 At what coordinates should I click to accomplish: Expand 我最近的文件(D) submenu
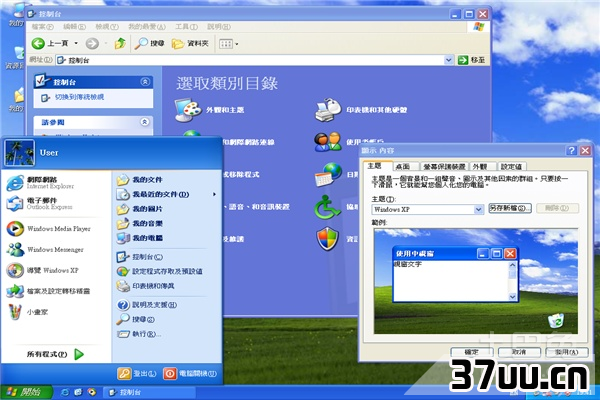(x=166, y=194)
